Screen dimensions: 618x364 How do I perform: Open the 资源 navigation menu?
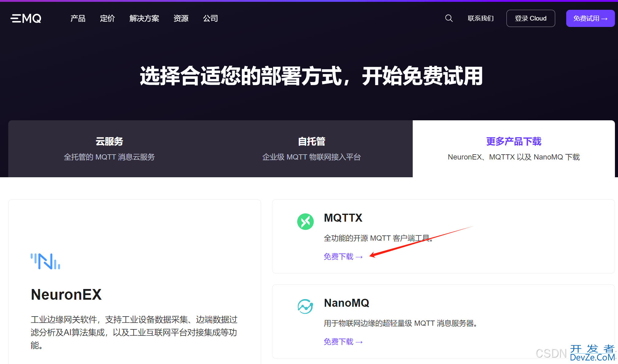point(181,18)
